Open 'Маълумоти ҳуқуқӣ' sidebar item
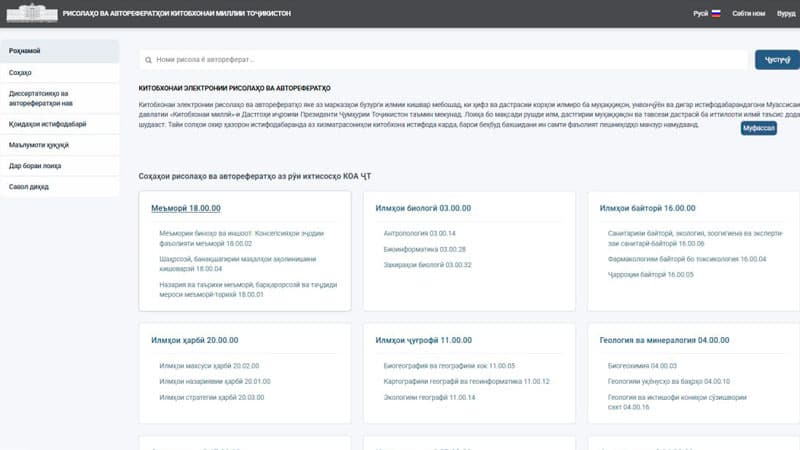This screenshot has width=800, height=450. pyautogui.click(x=60, y=145)
